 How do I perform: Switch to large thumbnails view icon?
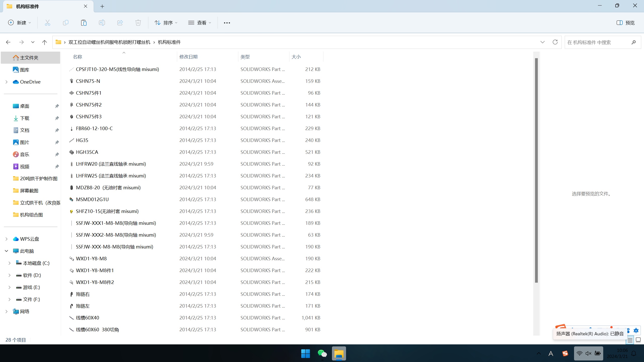click(638, 340)
